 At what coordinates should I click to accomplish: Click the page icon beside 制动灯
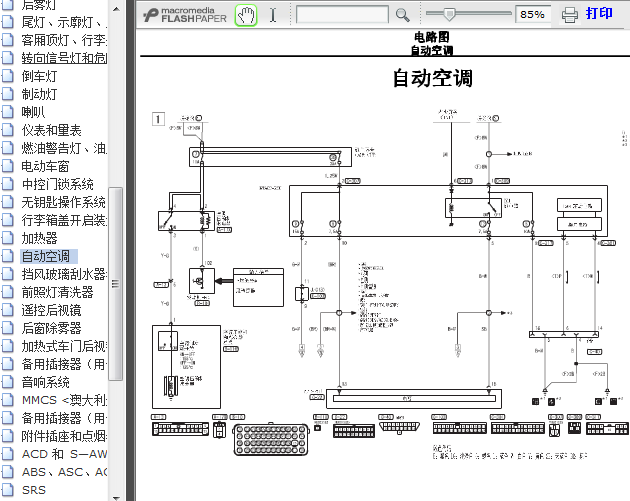coord(8,94)
